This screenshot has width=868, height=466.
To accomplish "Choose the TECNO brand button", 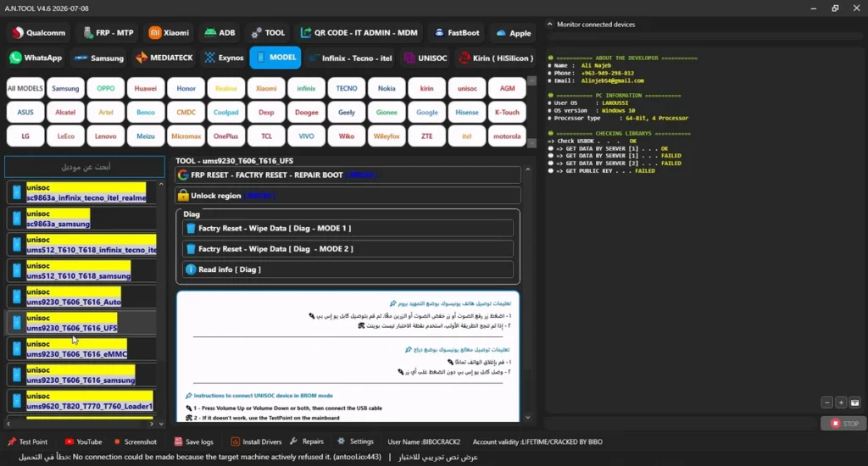I will pos(347,89).
